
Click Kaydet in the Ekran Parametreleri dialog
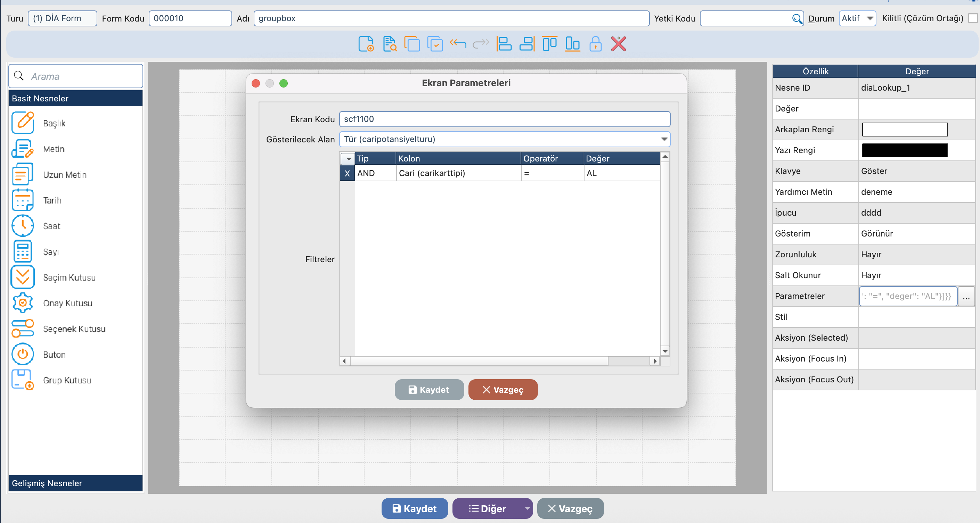429,390
